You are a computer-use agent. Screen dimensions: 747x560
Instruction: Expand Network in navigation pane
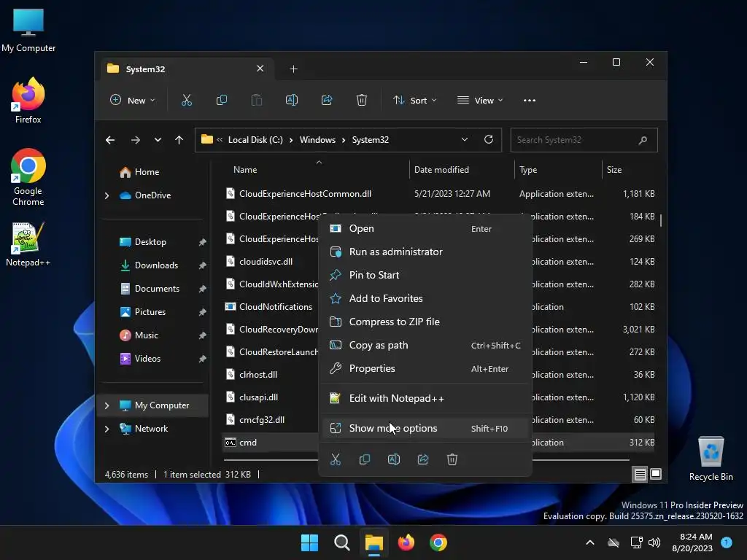coord(107,429)
